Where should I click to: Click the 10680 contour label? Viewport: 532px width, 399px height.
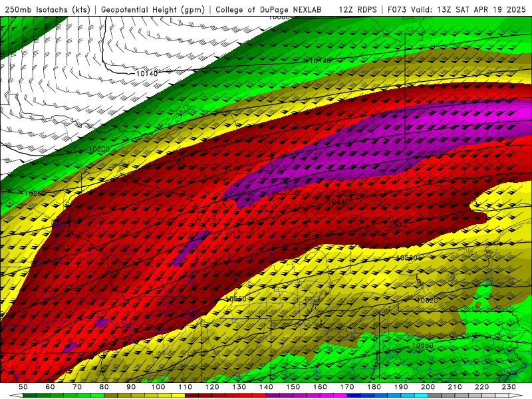pos(423,345)
